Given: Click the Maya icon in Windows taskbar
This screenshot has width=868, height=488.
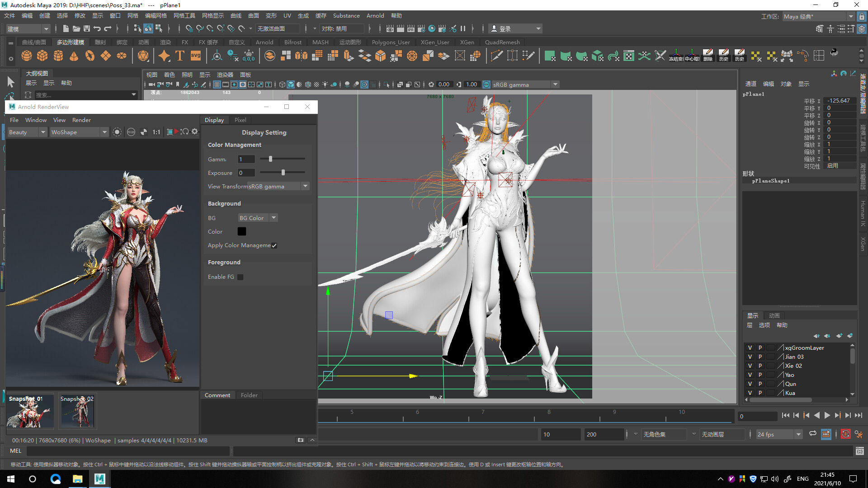Looking at the screenshot, I should point(99,479).
